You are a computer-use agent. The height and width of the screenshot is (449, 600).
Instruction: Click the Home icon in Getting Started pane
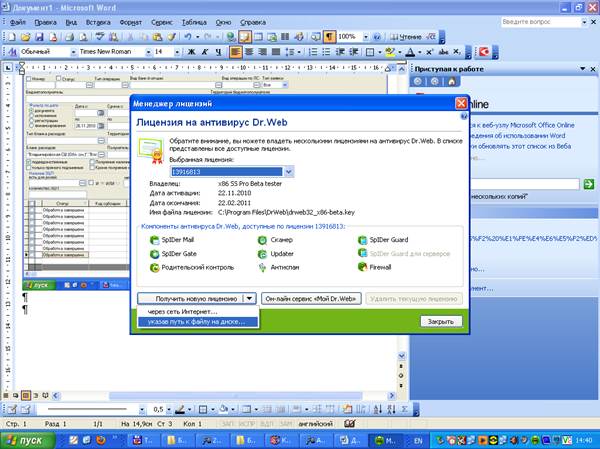[452, 82]
